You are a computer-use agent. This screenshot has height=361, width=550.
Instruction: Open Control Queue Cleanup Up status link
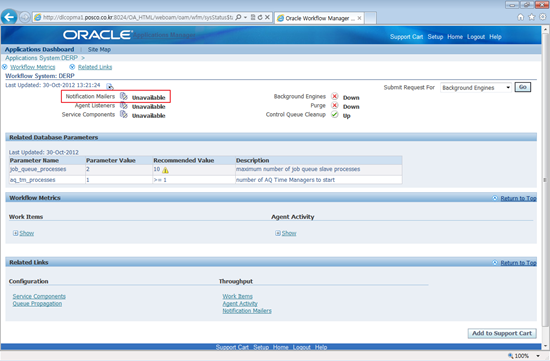coord(347,116)
